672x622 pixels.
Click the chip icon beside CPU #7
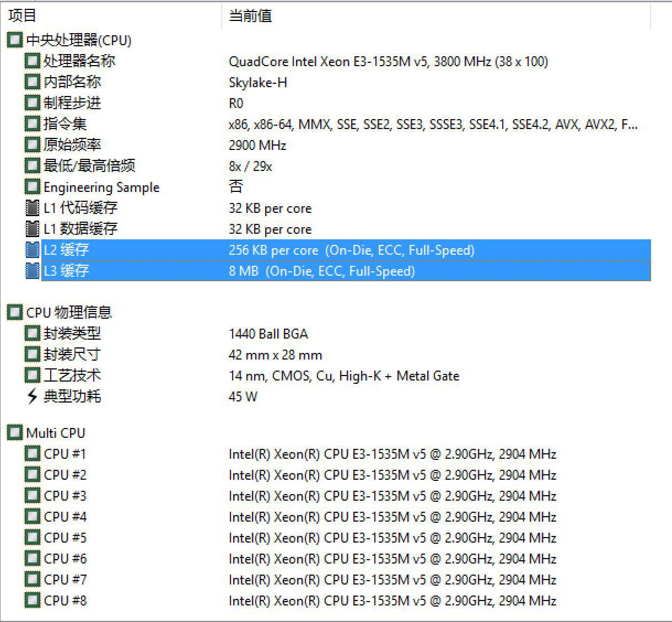(33, 579)
